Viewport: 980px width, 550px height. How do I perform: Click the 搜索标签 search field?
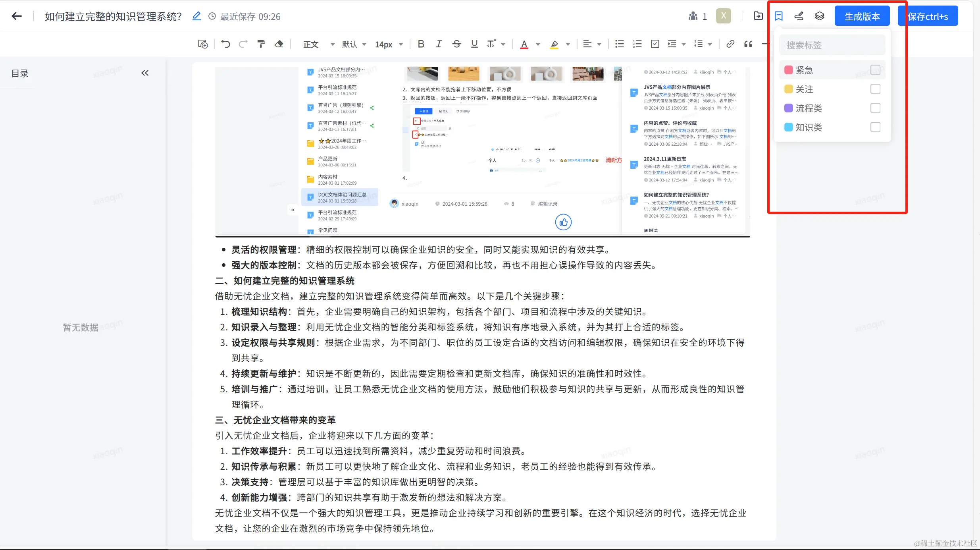pyautogui.click(x=832, y=45)
